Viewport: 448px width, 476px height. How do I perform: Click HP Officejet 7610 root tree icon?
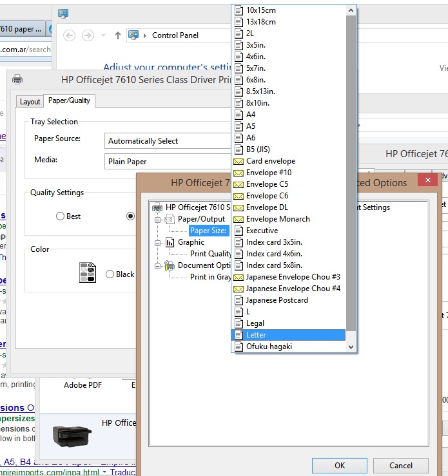tap(157, 207)
